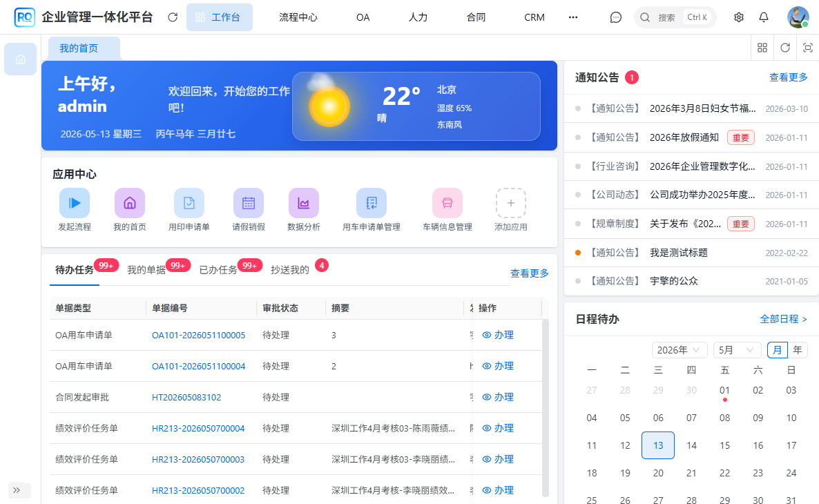The width and height of the screenshot is (819, 504).
Task: Select calendar date 01 with red dot
Action: click(724, 391)
